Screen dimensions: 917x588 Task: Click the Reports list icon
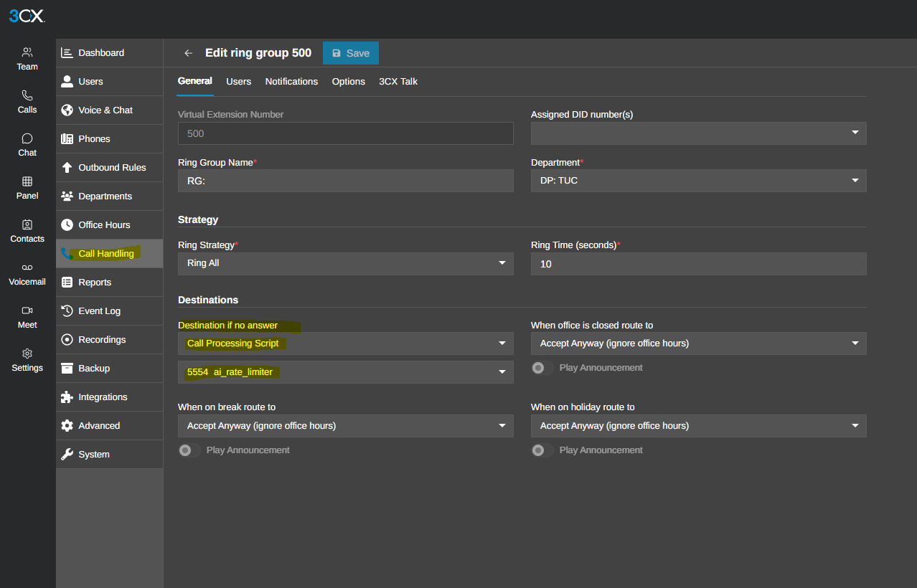coord(67,282)
